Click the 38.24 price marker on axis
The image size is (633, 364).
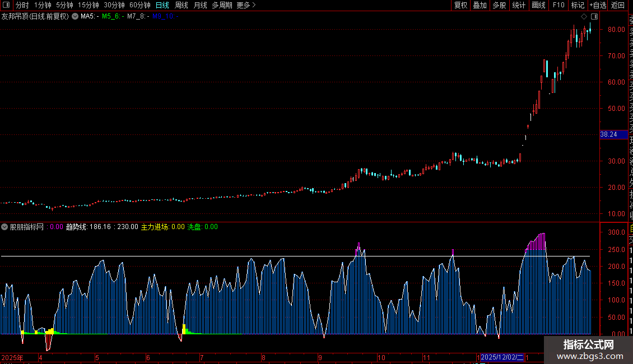click(x=613, y=134)
